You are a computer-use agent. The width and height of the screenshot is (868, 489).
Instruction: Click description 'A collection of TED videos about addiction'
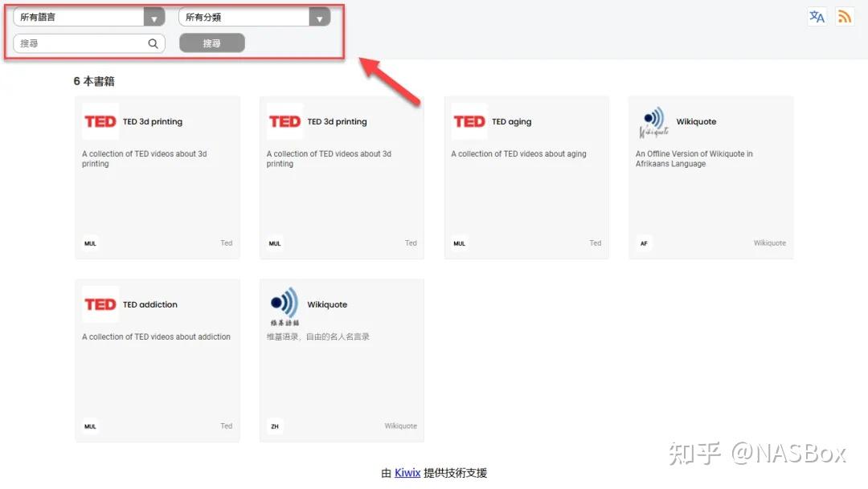tap(156, 337)
